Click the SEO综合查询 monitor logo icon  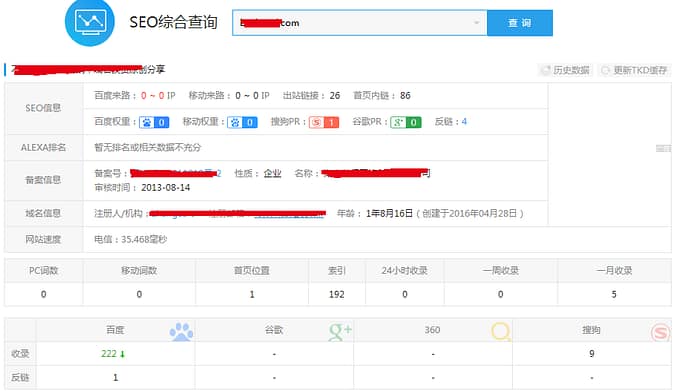(x=90, y=21)
